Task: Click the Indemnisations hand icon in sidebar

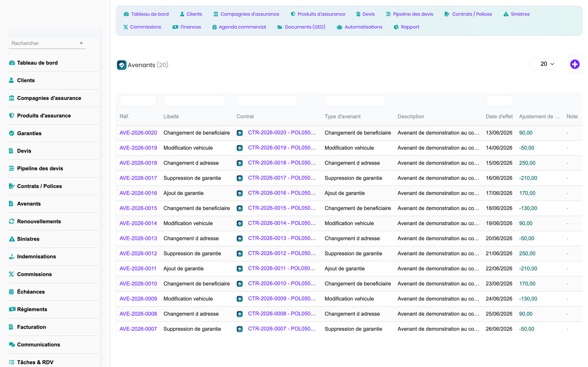Action: pyautogui.click(x=11, y=256)
